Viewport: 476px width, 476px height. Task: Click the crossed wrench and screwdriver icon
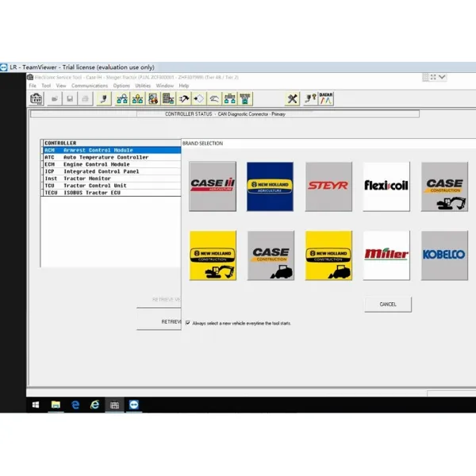point(292,98)
